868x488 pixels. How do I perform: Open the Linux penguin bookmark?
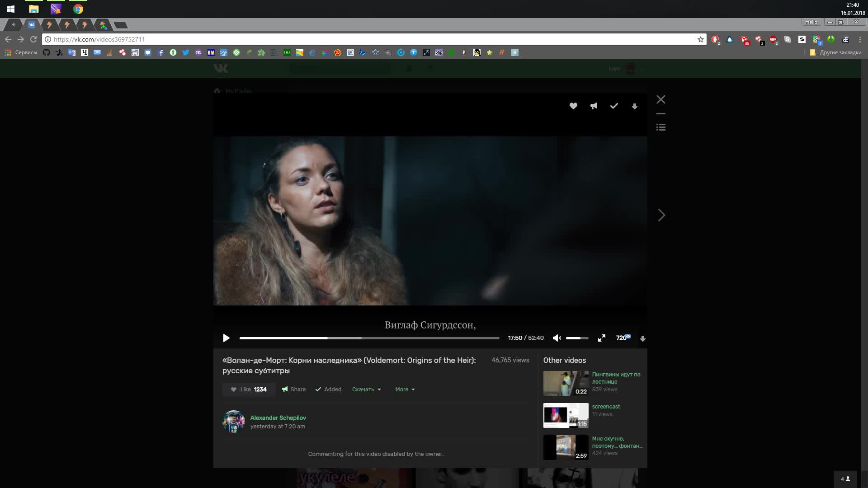(477, 52)
